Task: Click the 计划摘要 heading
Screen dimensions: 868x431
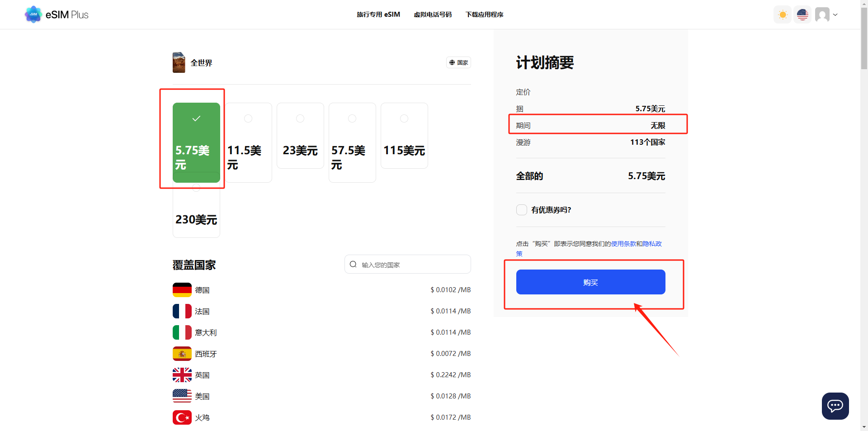Action: pos(545,62)
